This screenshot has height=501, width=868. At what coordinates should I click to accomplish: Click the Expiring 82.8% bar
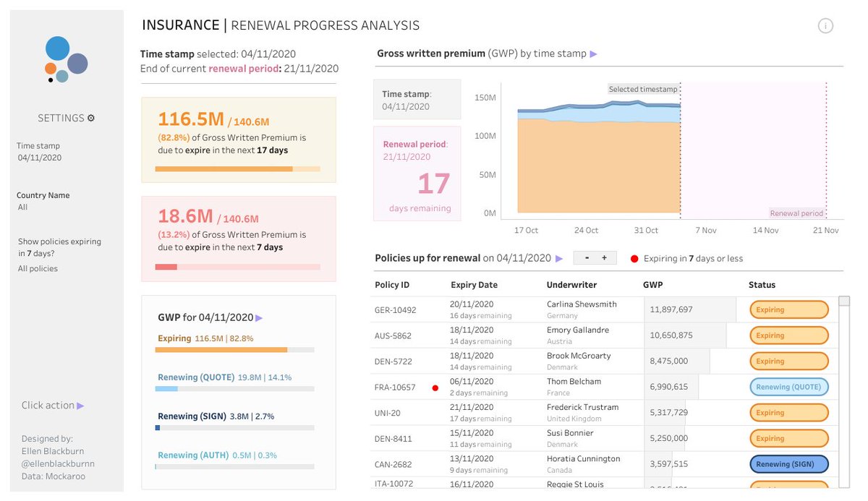[235, 350]
